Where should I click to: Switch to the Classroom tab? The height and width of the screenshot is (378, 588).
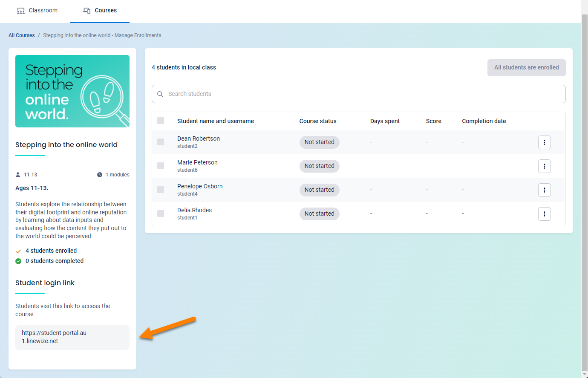pyautogui.click(x=37, y=10)
